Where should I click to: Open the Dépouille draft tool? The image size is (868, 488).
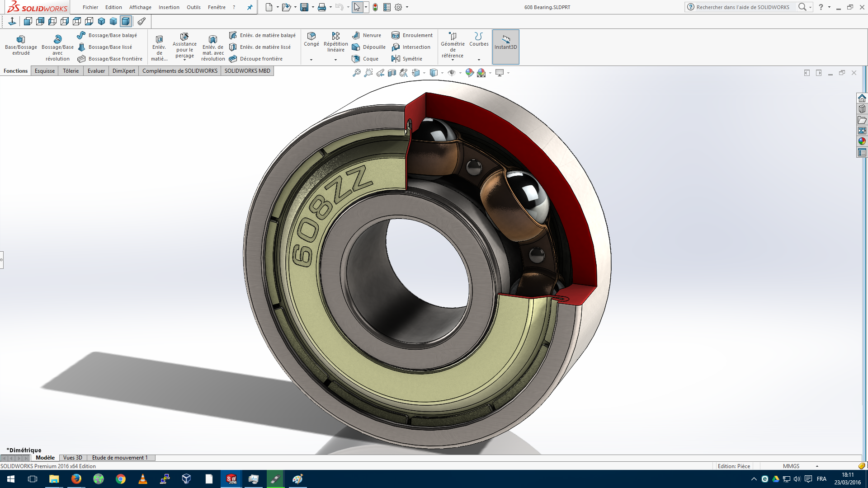(x=368, y=47)
